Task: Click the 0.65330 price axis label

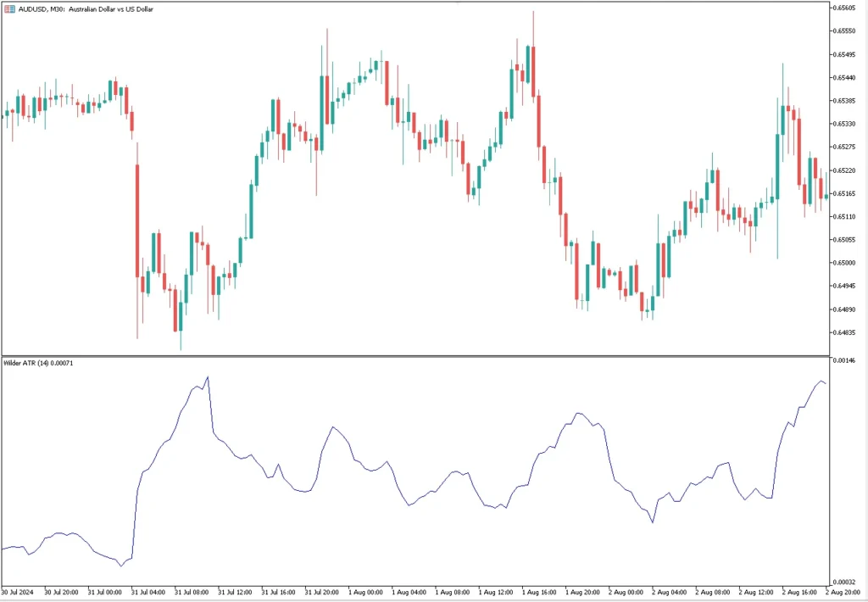Action: 848,124
